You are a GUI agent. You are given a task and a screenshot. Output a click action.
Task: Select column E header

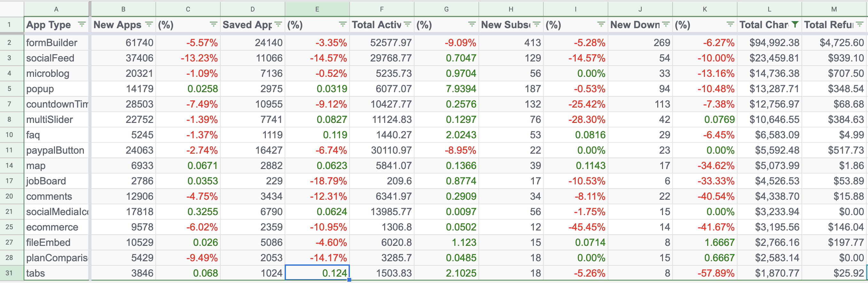pos(317,9)
